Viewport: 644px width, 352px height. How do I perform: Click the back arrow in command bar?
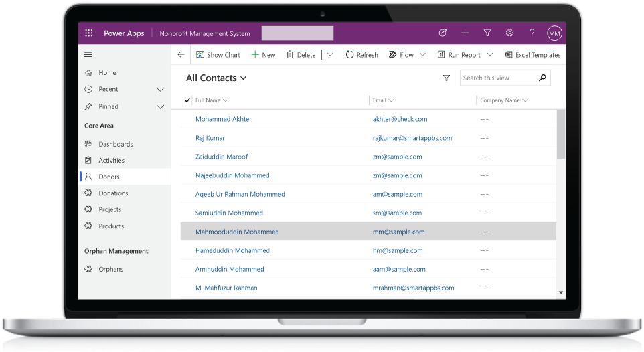tap(181, 55)
